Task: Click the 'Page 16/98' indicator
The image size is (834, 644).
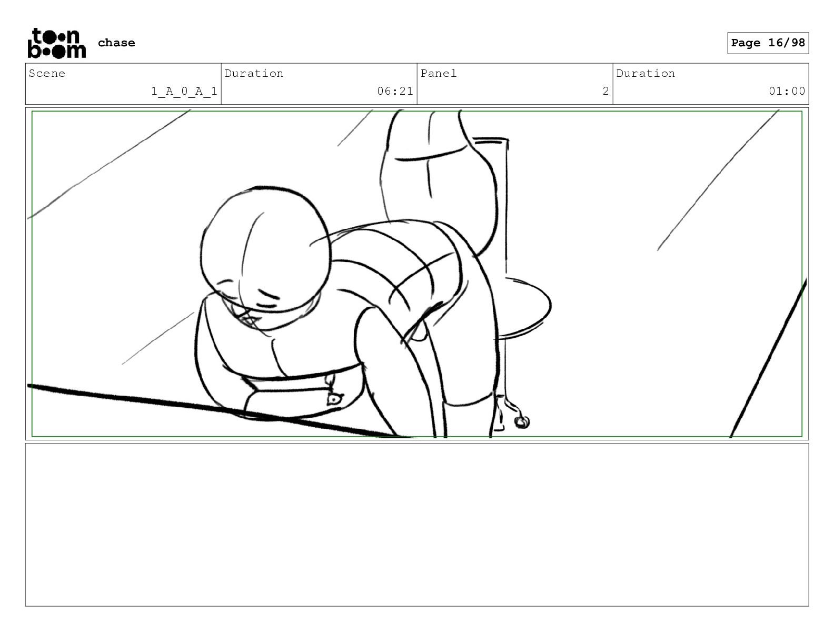Action: 768,43
